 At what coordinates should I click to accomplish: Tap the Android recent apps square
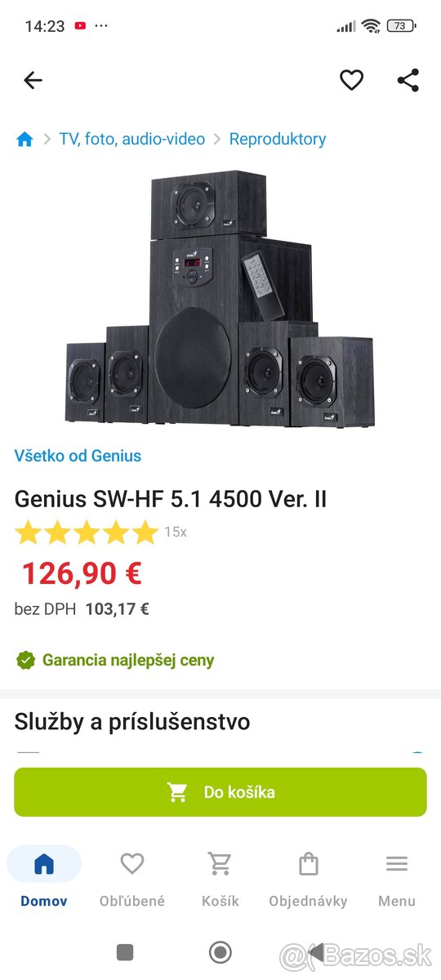coord(125,952)
